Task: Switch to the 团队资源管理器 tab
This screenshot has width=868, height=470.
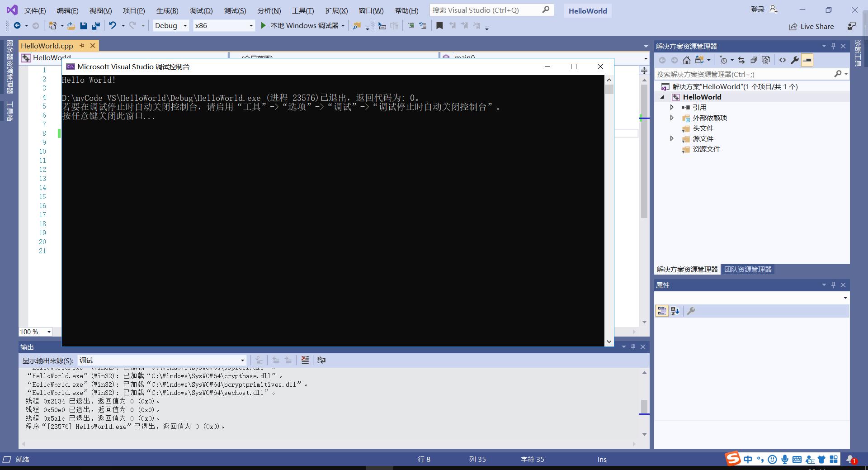Action: pyautogui.click(x=748, y=269)
